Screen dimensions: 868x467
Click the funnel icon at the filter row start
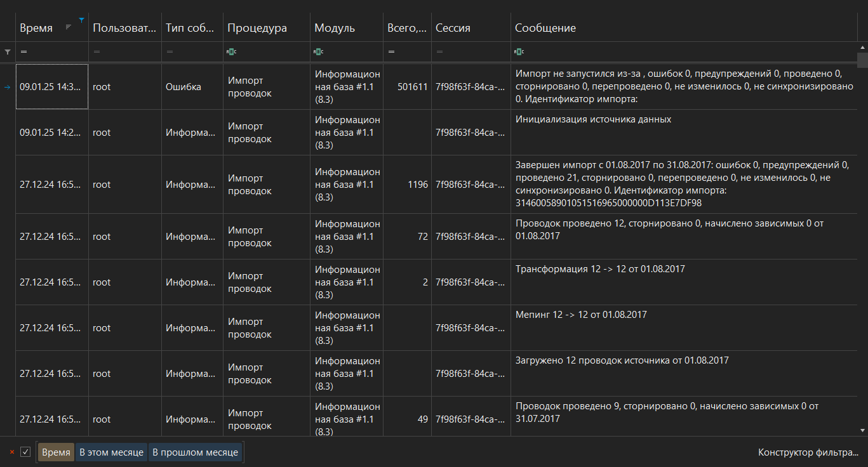pyautogui.click(x=6, y=51)
